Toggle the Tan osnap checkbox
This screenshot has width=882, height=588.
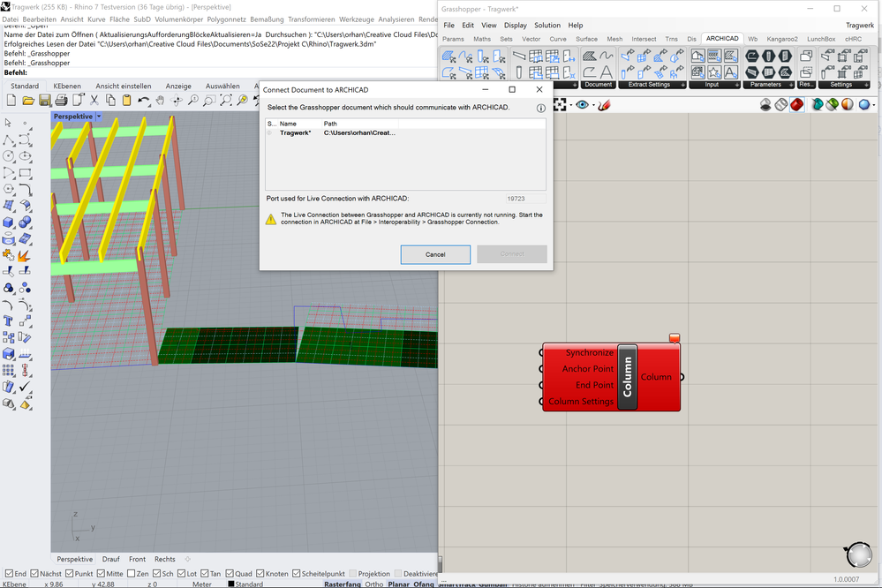204,573
